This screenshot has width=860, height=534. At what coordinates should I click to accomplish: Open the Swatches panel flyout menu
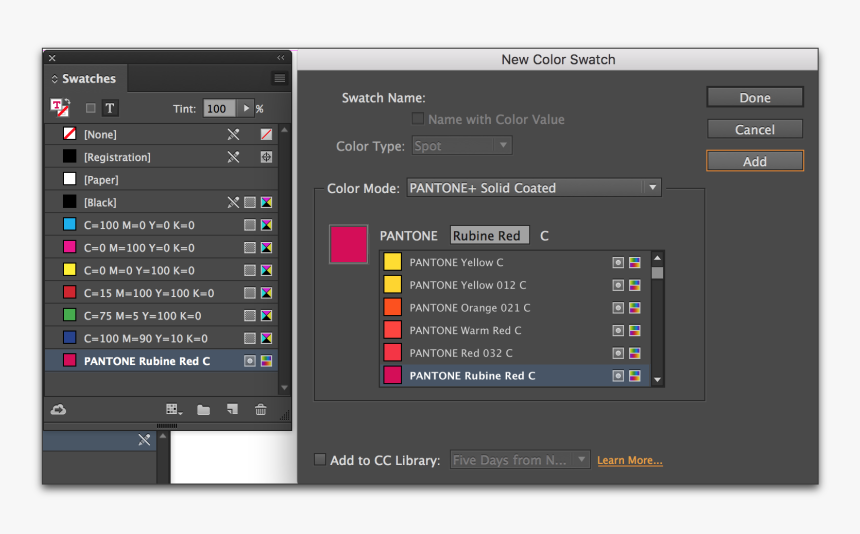pyautogui.click(x=280, y=78)
